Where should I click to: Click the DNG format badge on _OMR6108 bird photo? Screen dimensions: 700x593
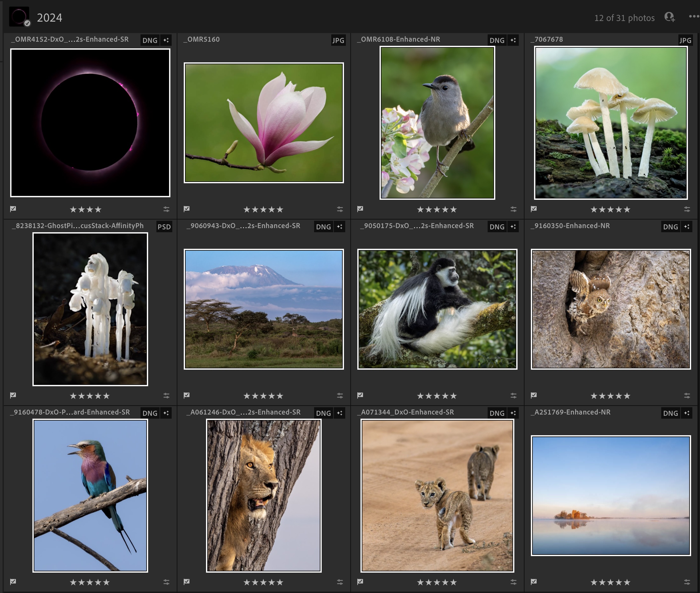pyautogui.click(x=497, y=40)
